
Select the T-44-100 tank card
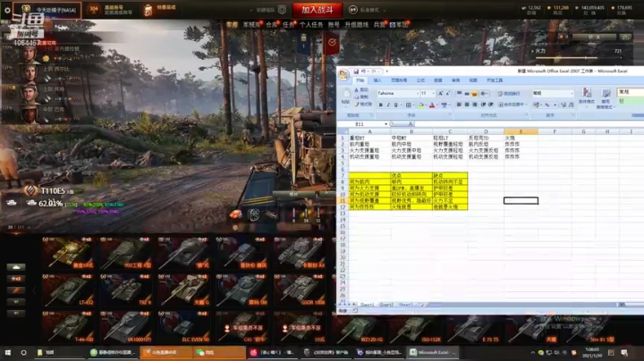[68, 327]
